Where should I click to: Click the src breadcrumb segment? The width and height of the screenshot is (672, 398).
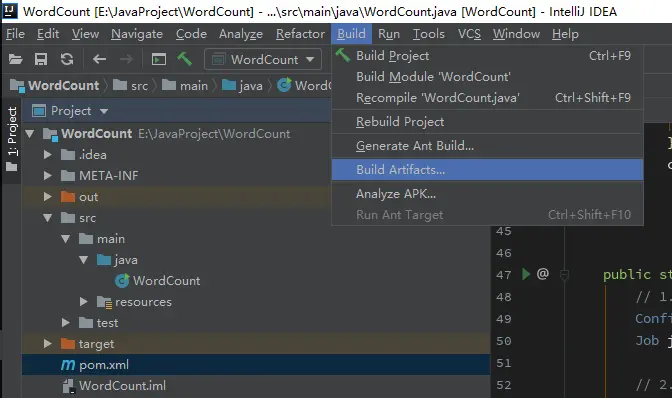[130, 86]
